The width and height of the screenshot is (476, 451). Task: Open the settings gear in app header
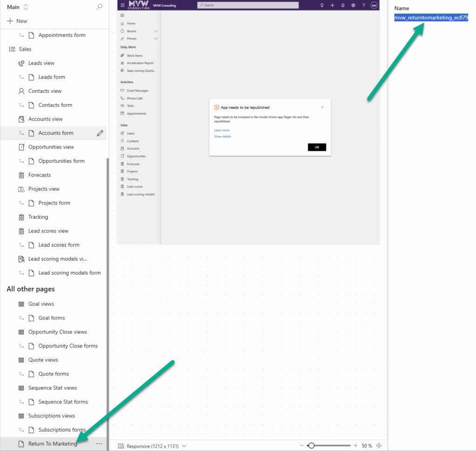pos(353,5)
